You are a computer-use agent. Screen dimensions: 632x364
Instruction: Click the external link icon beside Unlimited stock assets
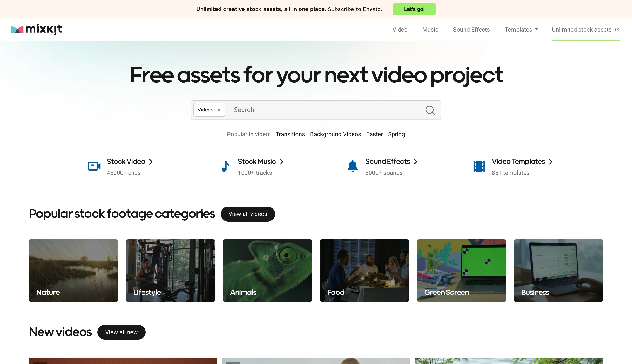[617, 30]
